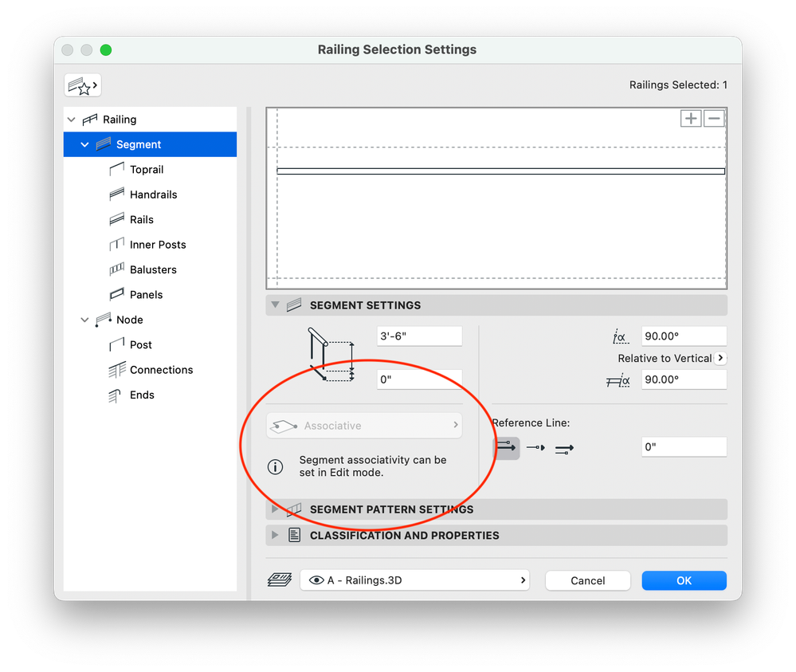Open the Favorites picker star icon
796x672 pixels.
83,85
